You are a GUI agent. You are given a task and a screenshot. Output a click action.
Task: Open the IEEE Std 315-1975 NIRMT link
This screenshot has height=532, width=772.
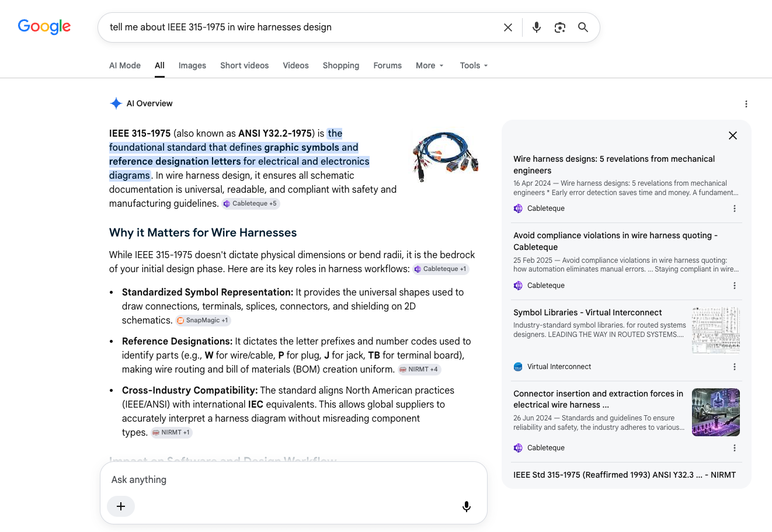(x=624, y=475)
